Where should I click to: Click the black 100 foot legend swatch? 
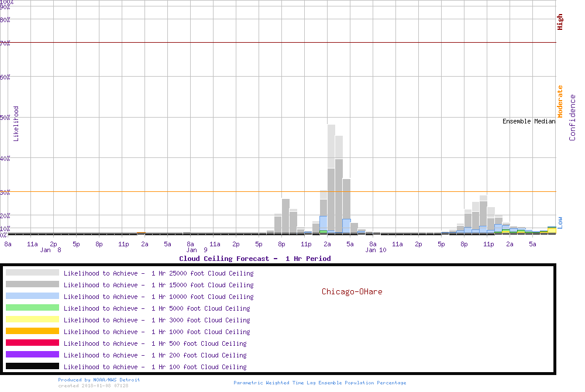pos(32,366)
